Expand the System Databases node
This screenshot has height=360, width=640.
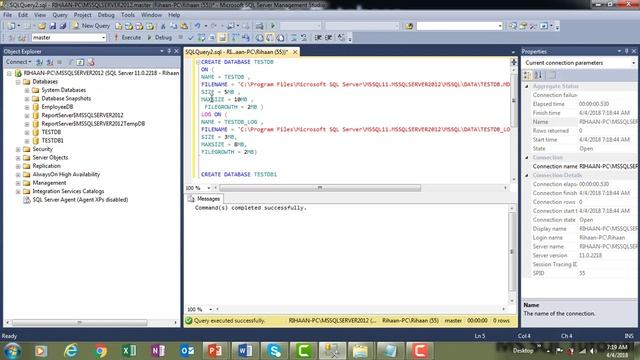click(27, 90)
